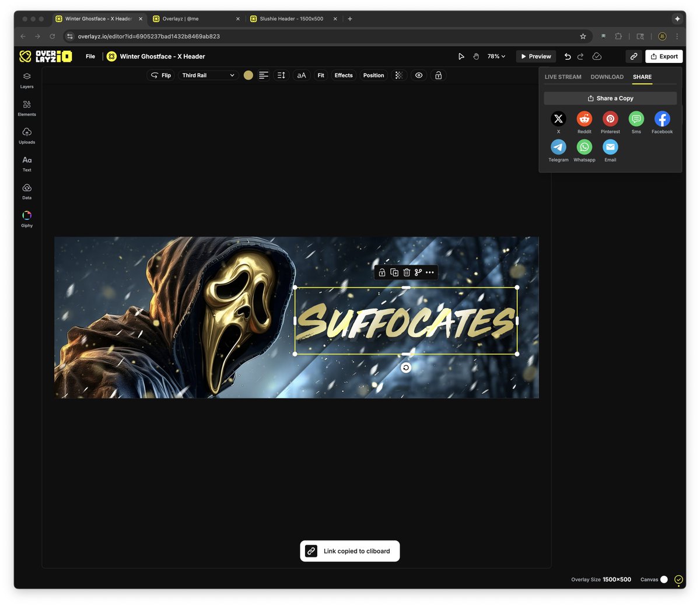
Task: Change text case with aA button
Action: click(x=302, y=75)
